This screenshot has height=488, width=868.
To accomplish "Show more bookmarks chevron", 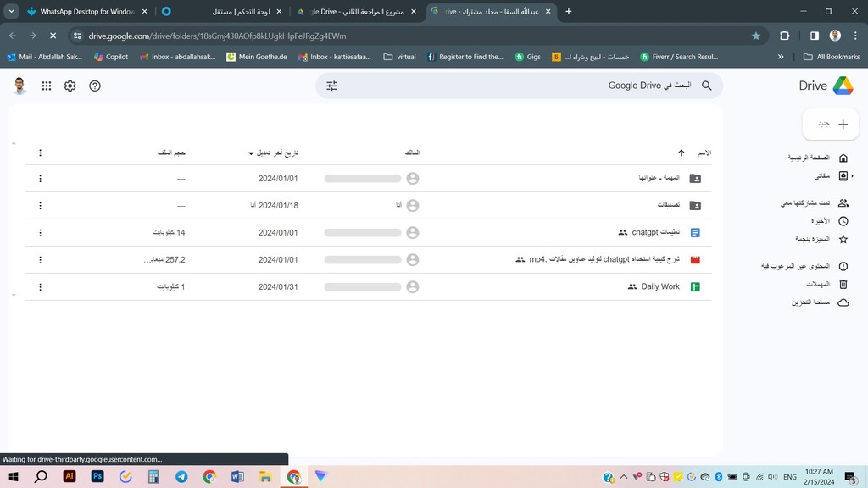I will 781,57.
